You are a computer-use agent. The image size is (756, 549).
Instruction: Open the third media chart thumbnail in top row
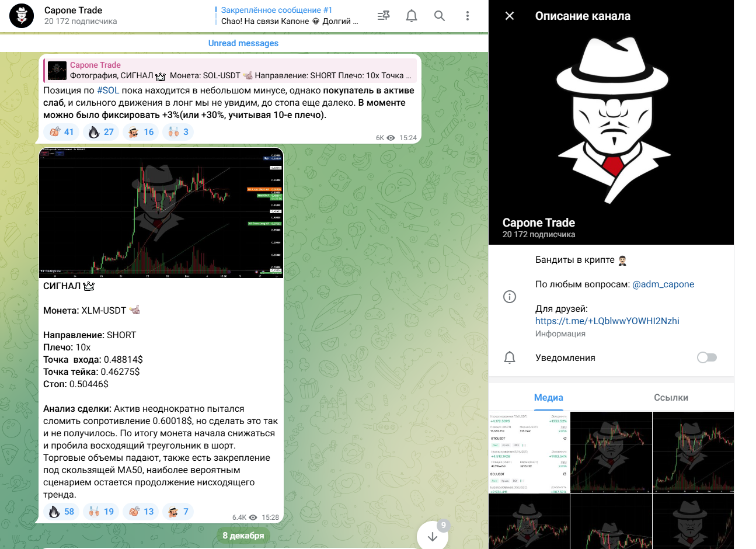[693, 453]
